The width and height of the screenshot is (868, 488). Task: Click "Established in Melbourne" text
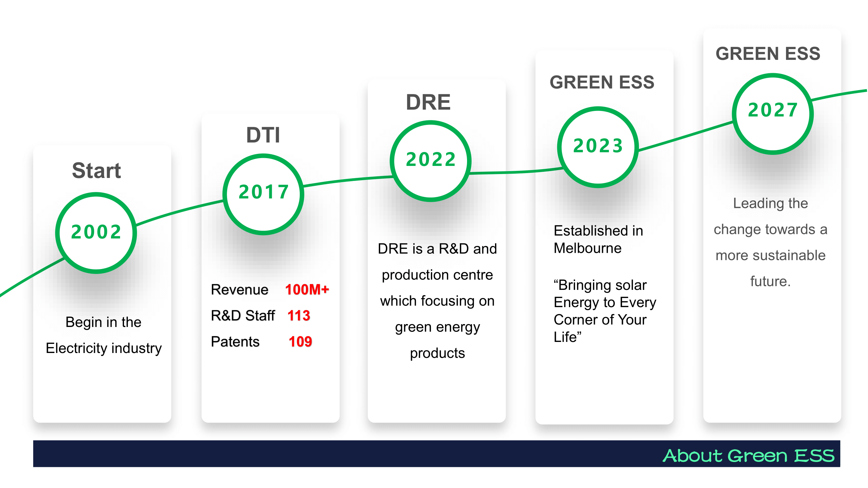[x=599, y=239]
